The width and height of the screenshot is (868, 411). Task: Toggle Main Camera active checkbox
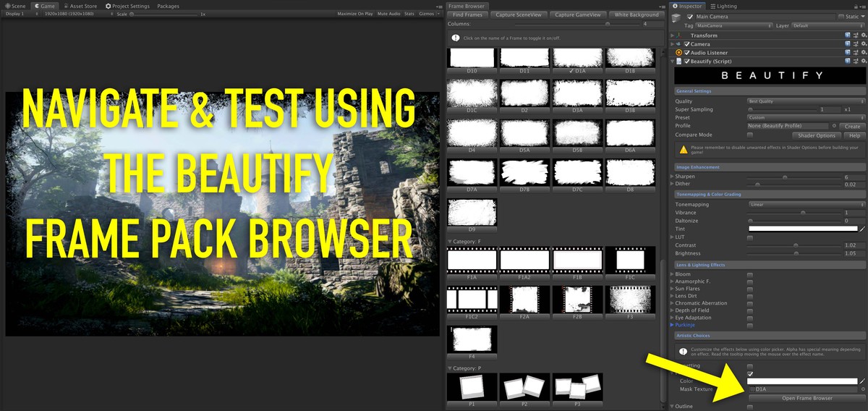(x=690, y=17)
